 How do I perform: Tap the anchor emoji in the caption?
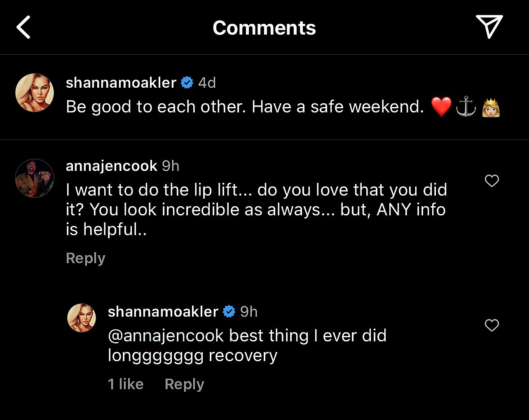coord(466,107)
